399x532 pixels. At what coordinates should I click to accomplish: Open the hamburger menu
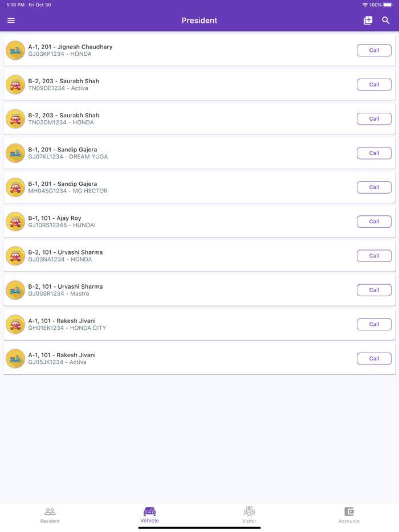[11, 21]
